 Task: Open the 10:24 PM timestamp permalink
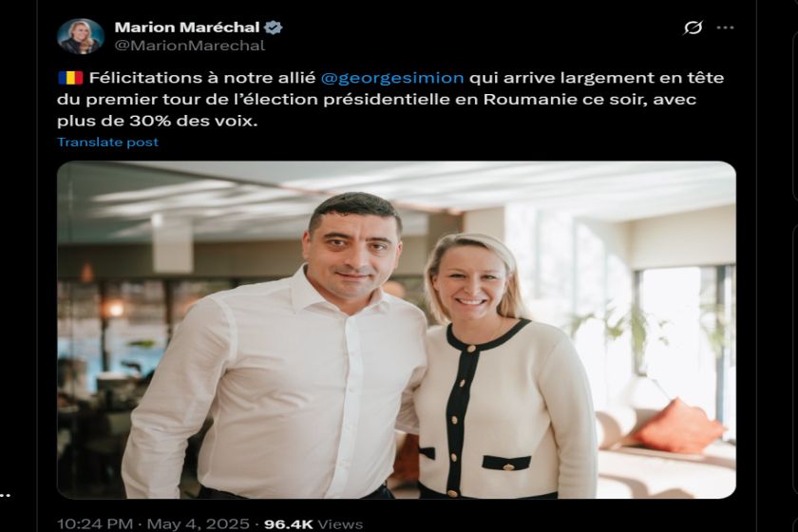95,523
